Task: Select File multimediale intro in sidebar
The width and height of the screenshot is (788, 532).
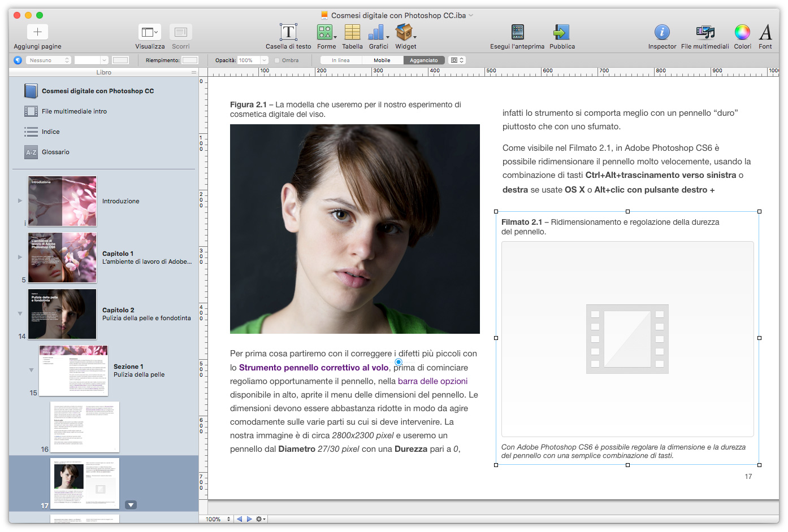Action: (x=74, y=111)
